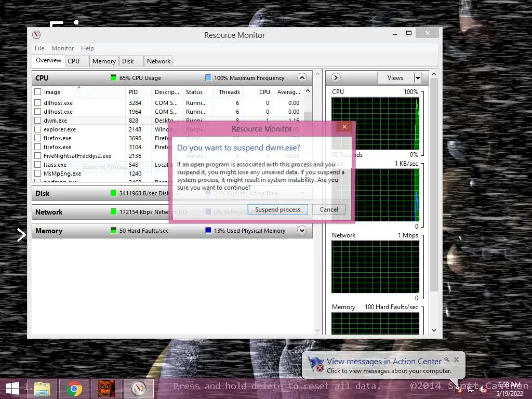The height and width of the screenshot is (399, 532).
Task: Select the FiveNightsatFreddys2.exe process row
Action: click(x=168, y=156)
